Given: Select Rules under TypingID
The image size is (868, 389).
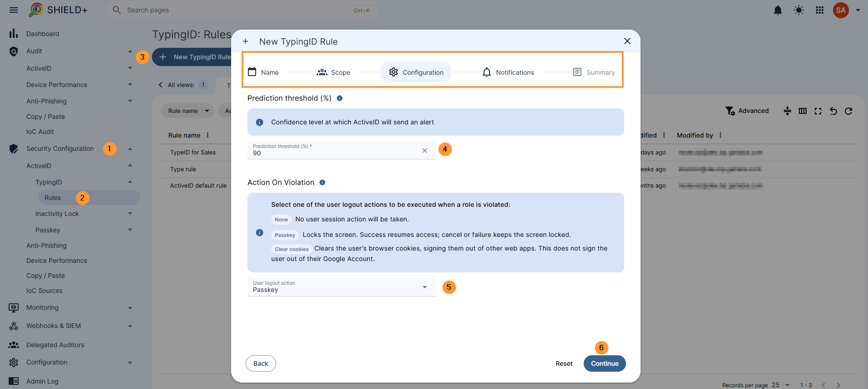Looking at the screenshot, I should click(x=89, y=198).
